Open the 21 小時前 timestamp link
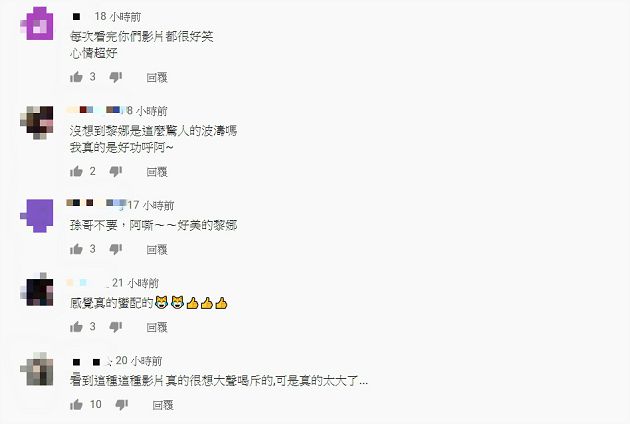Image resolution: width=630 pixels, height=424 pixels. click(135, 283)
